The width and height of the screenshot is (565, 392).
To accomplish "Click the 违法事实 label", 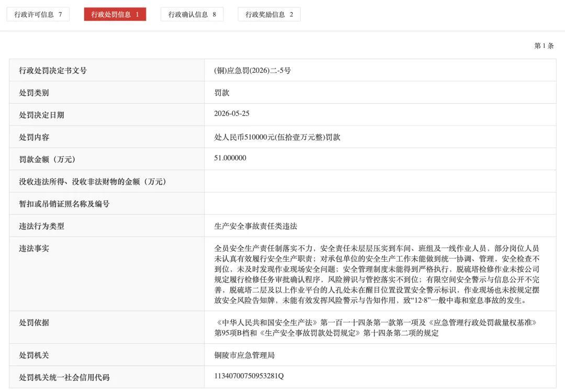I will pyautogui.click(x=34, y=249).
